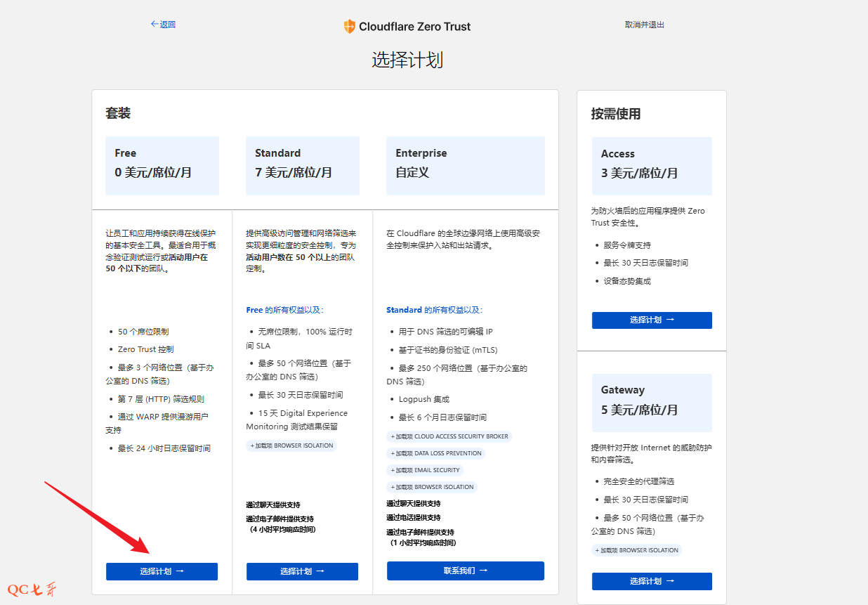868x605 pixels.
Task: Select the Standard 7 美元 plan card
Action: (x=303, y=165)
